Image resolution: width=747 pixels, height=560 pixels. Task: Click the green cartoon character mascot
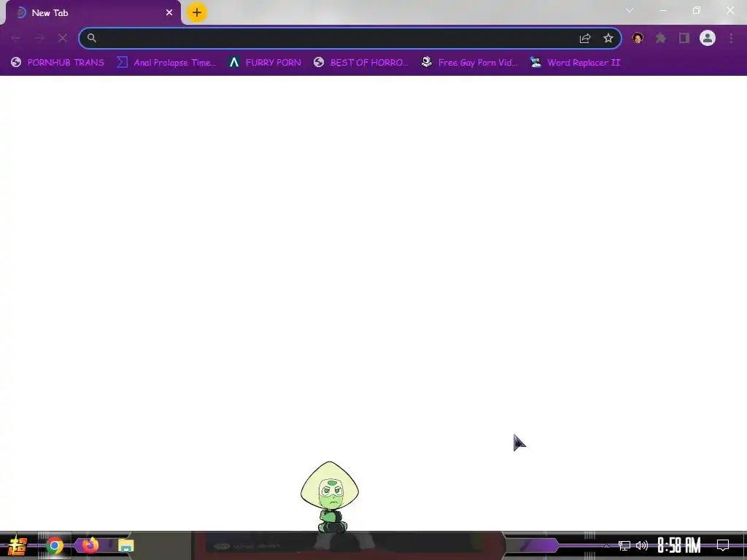330,497
